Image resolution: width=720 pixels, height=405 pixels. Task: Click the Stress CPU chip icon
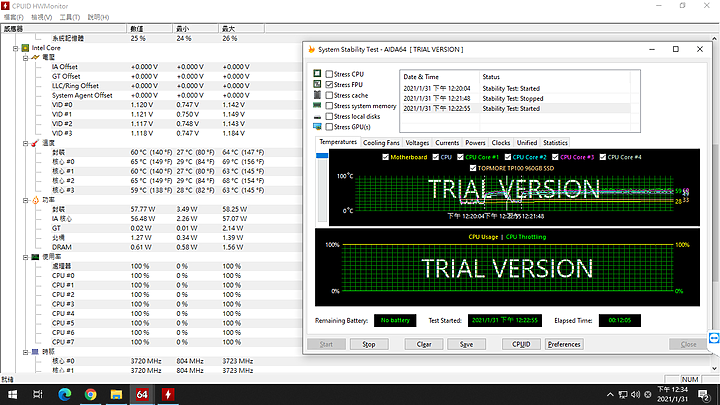point(317,73)
